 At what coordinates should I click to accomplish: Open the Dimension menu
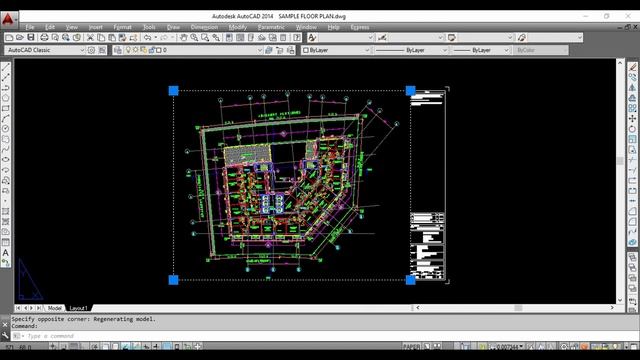point(204,27)
